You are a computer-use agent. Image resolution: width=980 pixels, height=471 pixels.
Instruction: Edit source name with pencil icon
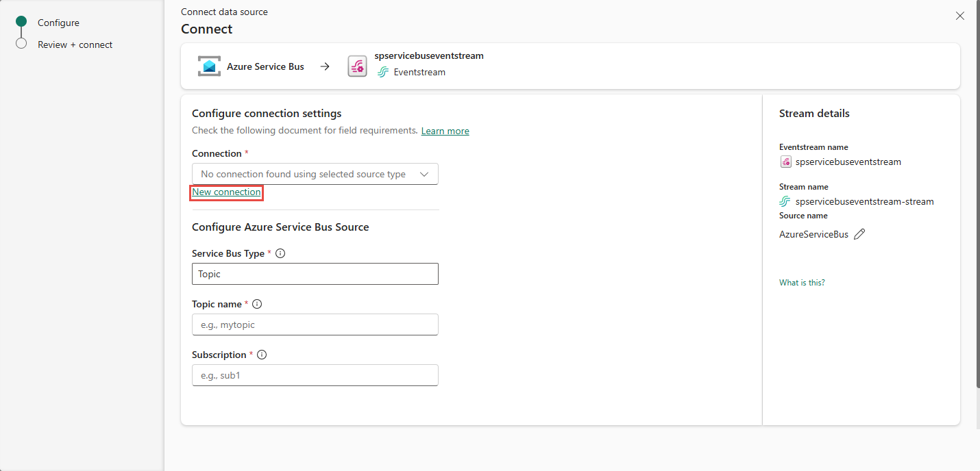click(x=859, y=234)
